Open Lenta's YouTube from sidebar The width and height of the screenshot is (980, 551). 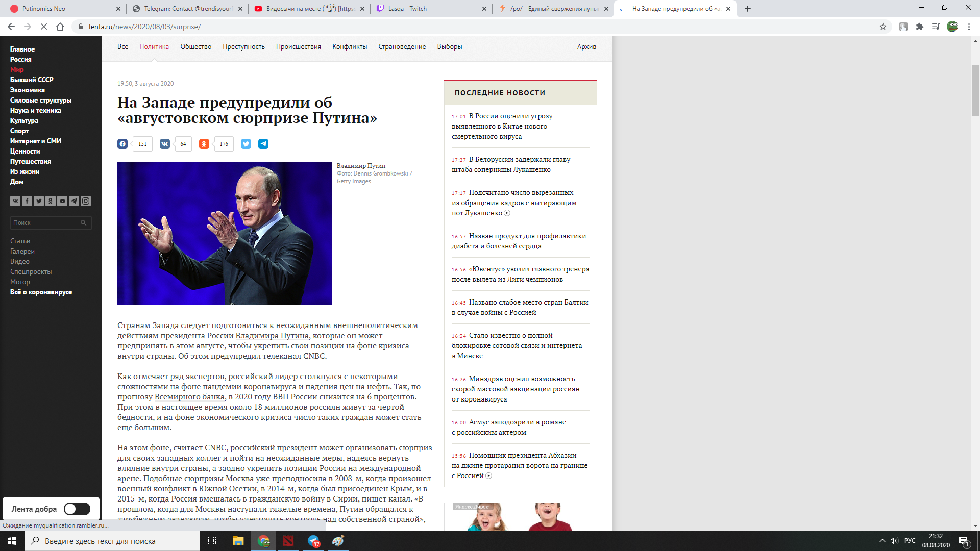pyautogui.click(x=62, y=201)
